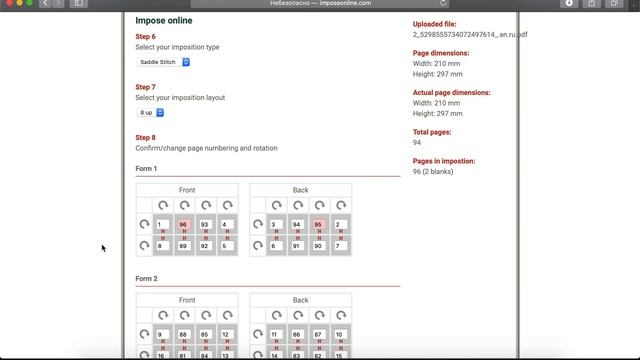
Task: Click the browser address bar showing imposeonline.com
Action: pos(320,3)
